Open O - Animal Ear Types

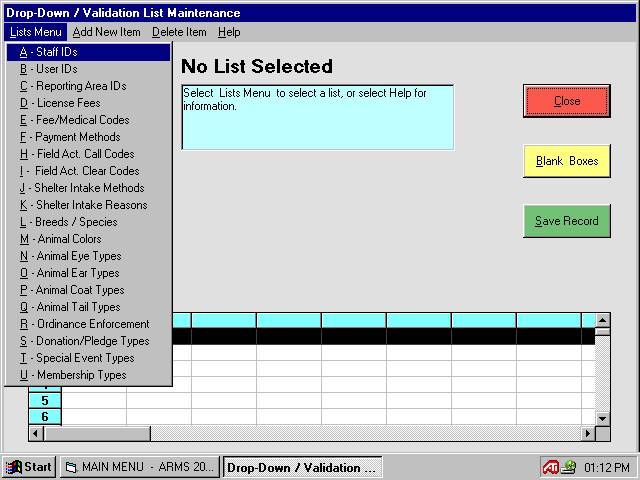click(89, 273)
